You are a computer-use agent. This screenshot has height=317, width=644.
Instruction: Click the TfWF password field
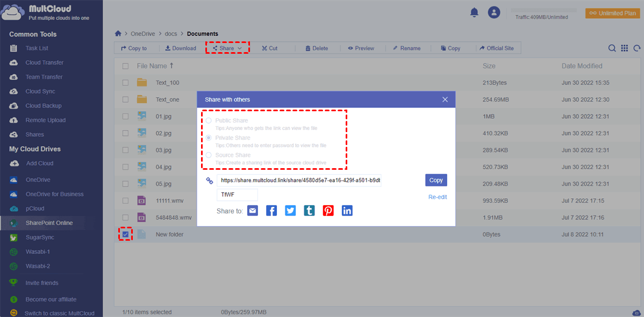pos(238,195)
